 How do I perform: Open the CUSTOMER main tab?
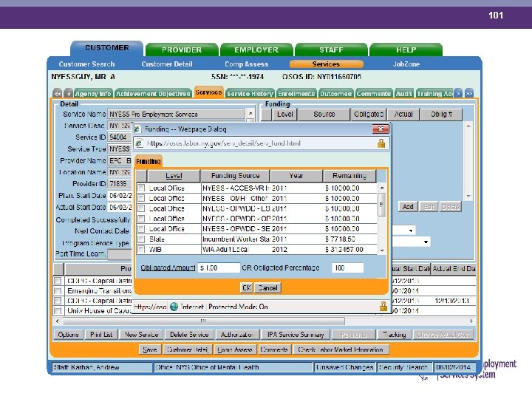click(107, 48)
